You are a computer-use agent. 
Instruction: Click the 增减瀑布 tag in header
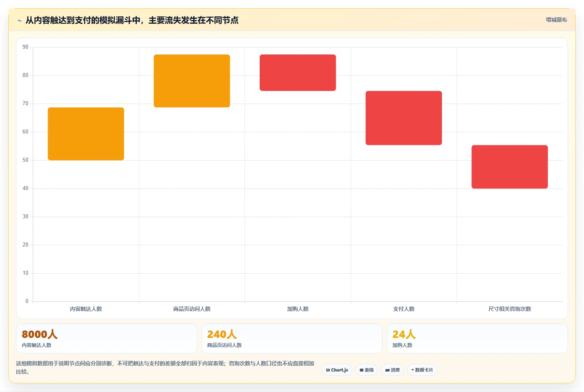(x=556, y=20)
